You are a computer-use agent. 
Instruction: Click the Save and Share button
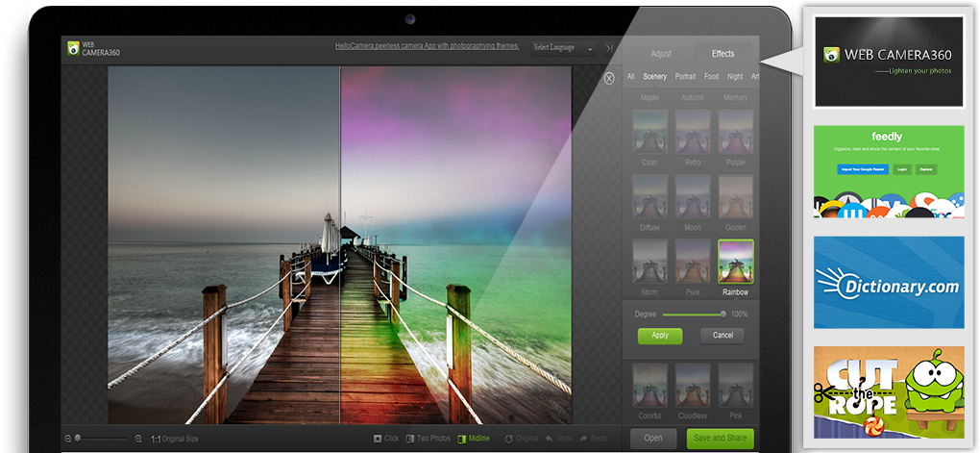click(x=720, y=439)
